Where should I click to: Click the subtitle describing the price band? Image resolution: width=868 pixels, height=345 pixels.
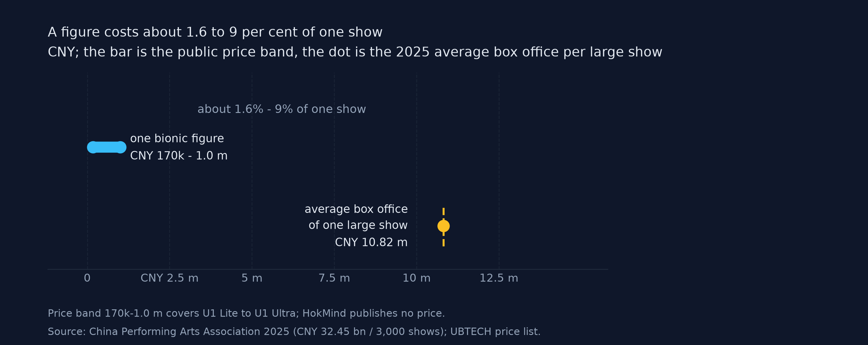tap(355, 52)
